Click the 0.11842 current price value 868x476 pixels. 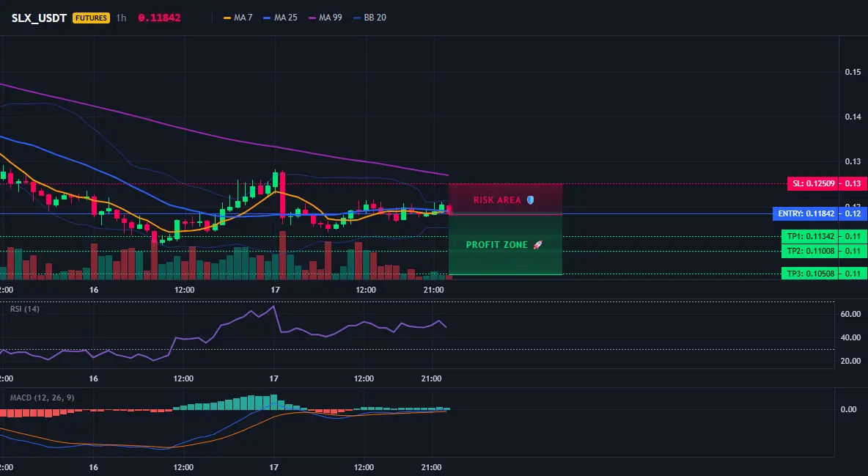click(159, 18)
